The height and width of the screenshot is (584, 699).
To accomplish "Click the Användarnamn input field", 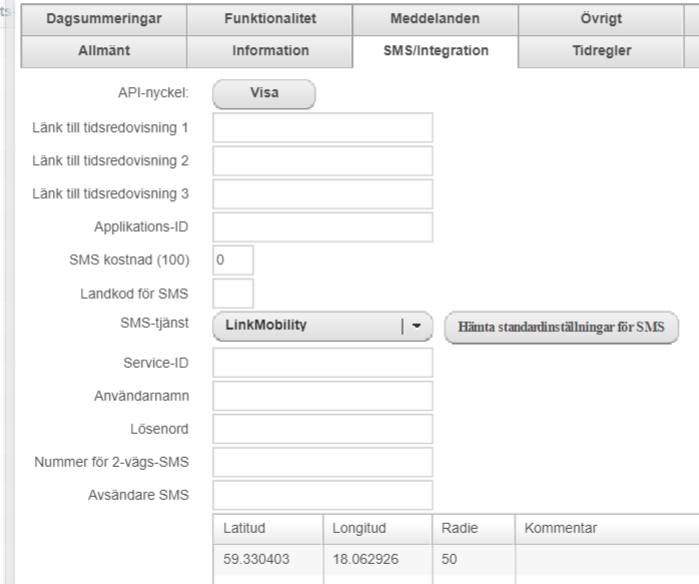I will pyautogui.click(x=322, y=396).
